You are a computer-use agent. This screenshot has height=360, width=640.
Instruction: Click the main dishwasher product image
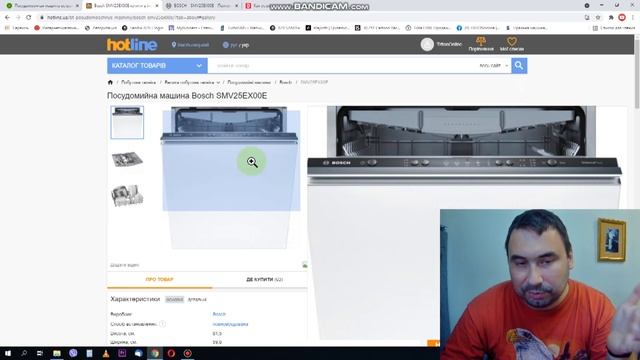click(x=230, y=178)
